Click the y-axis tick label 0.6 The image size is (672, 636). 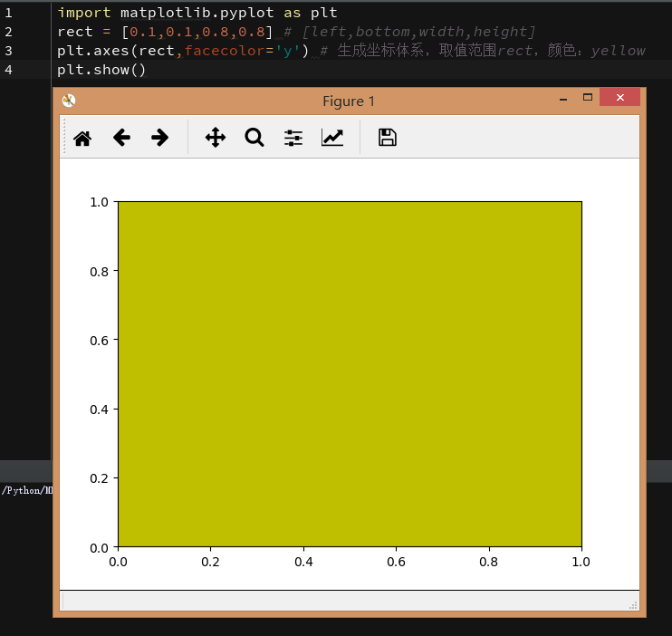99,341
